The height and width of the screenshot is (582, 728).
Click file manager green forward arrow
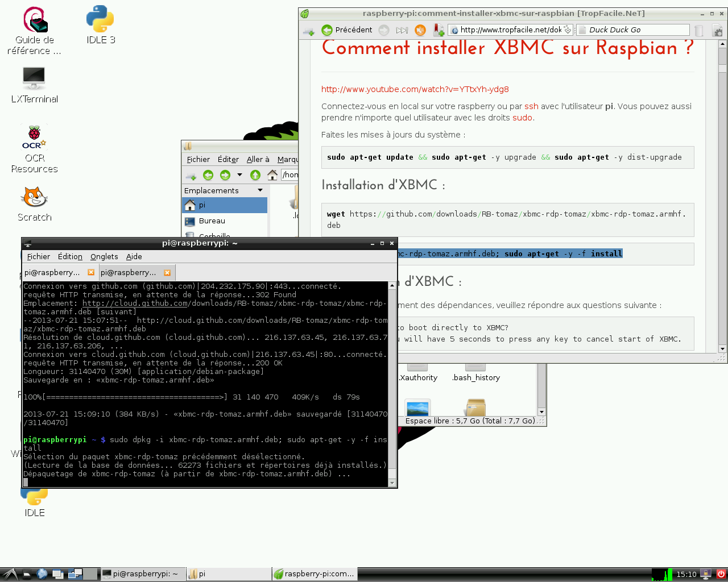coord(225,175)
